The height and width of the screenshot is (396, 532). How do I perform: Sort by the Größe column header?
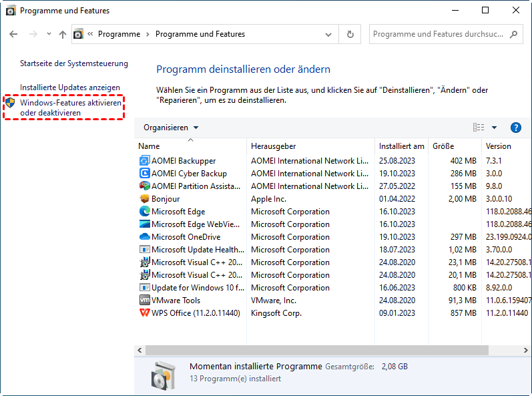pos(455,146)
